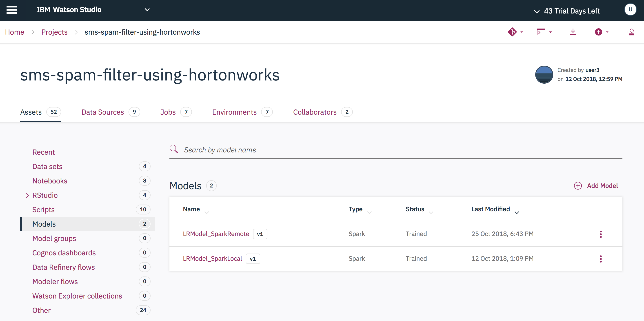The image size is (644, 321).
Task: Open the user avatar menu
Action: [630, 10]
